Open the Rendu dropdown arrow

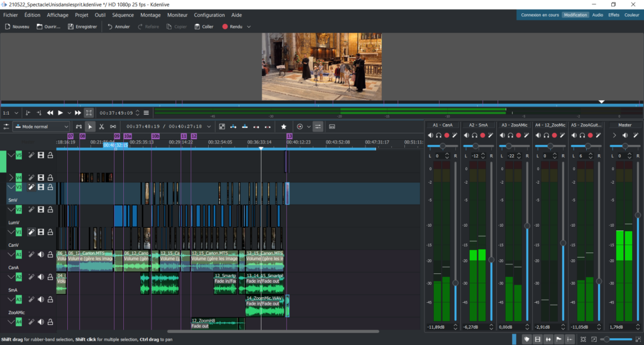coord(248,26)
